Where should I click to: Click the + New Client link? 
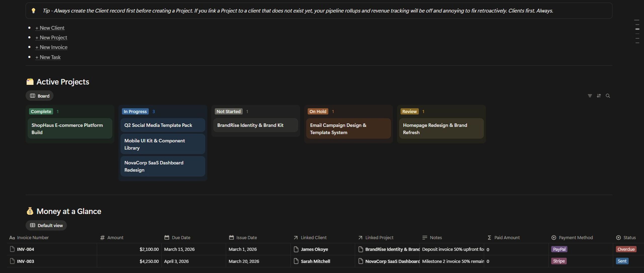point(50,28)
